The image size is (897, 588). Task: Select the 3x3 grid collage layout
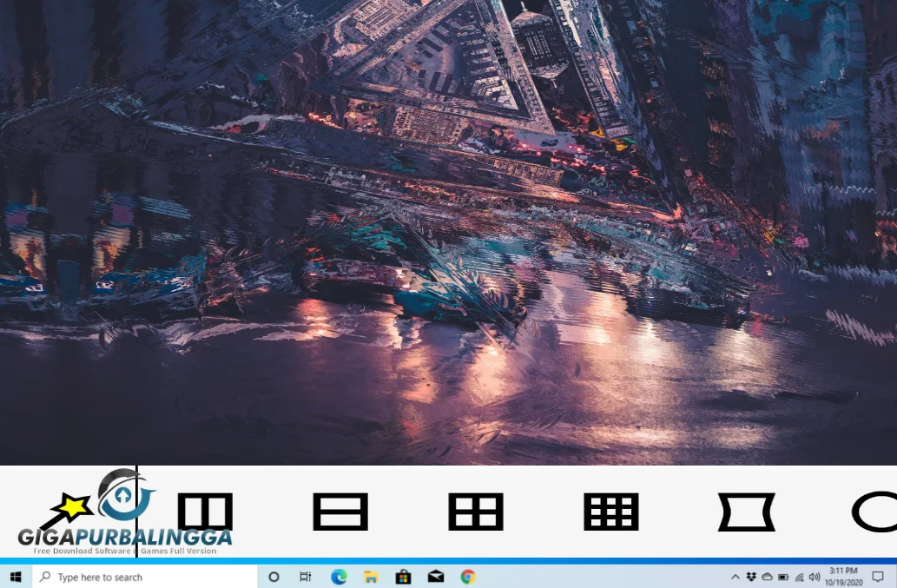click(x=611, y=512)
